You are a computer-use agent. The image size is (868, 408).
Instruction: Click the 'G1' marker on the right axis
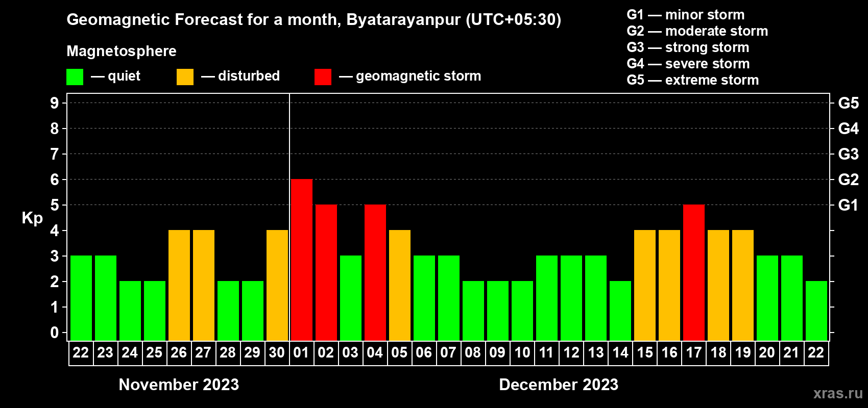point(849,205)
